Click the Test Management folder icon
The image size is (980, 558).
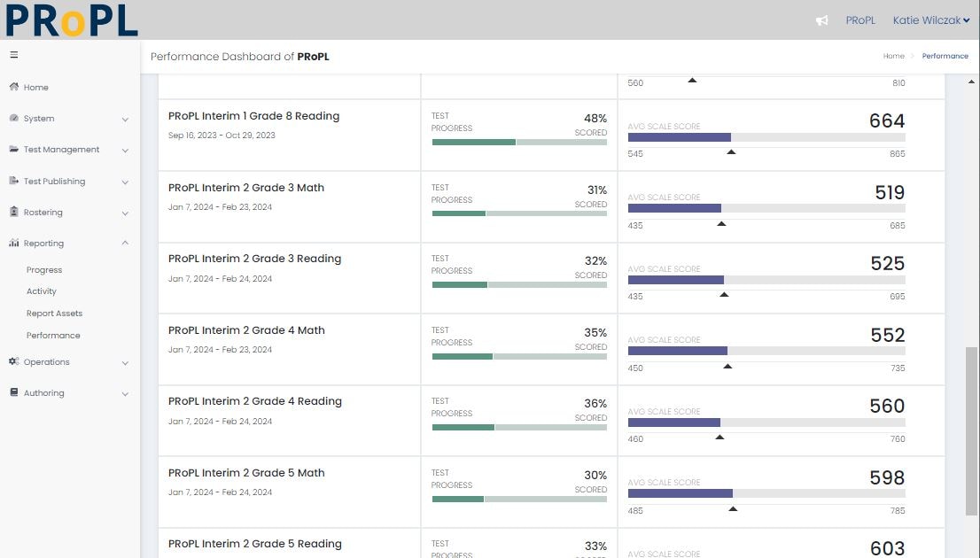[14, 150]
